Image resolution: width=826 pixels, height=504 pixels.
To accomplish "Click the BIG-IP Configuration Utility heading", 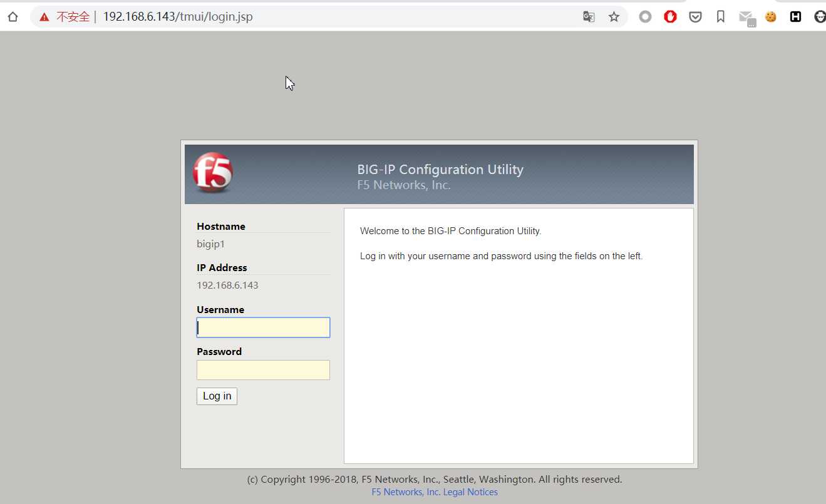I will [x=440, y=170].
